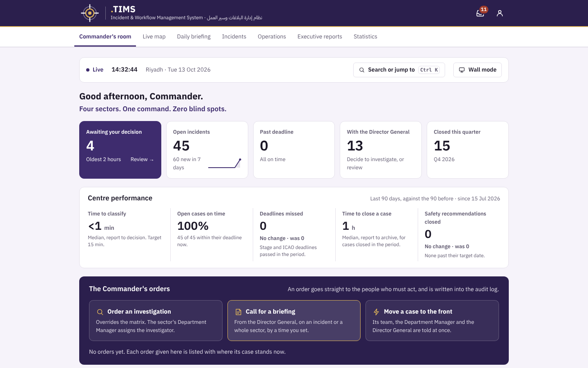The image size is (588, 368).
Task: Select the Operations tab
Action: click(x=272, y=37)
